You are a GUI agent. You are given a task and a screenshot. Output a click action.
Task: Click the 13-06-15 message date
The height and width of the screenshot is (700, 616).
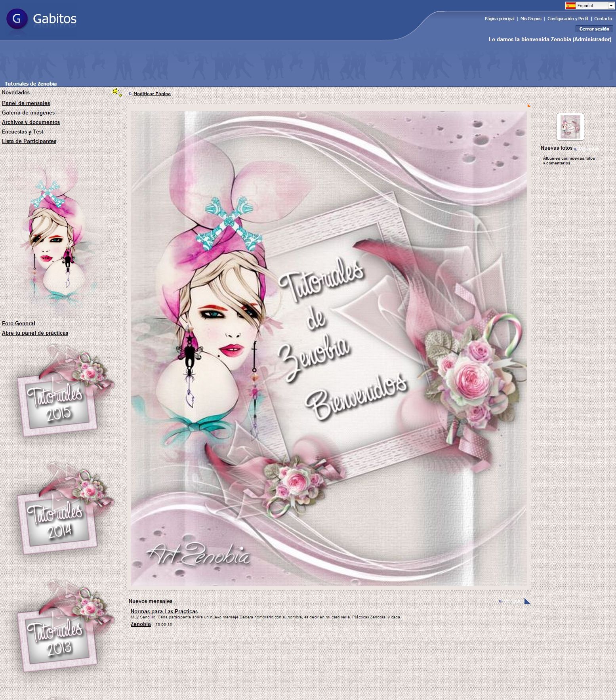[x=164, y=625]
